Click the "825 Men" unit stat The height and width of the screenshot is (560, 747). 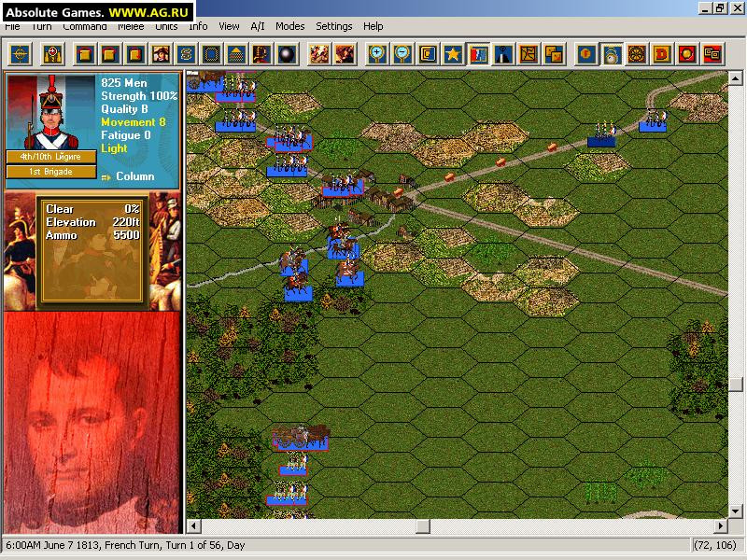(124, 83)
